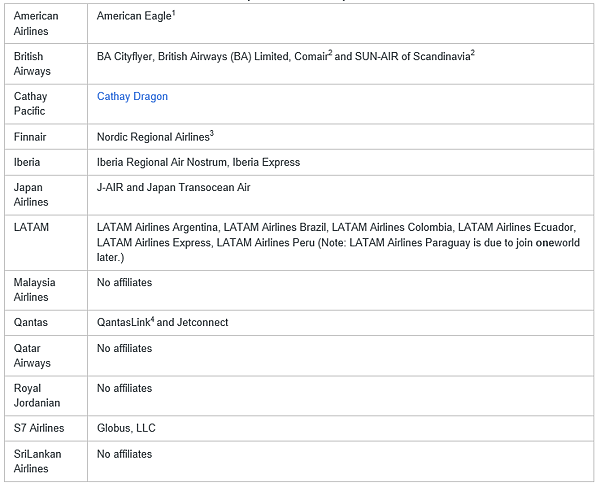This screenshot has width=600, height=487.
Task: Click the American Airlines row header cell
Action: tap(46, 23)
